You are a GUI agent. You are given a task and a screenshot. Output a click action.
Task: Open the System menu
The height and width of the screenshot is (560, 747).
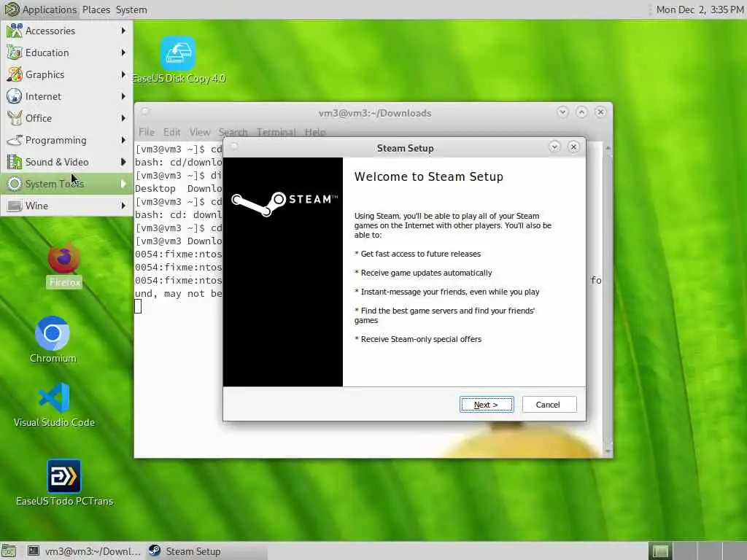tap(131, 9)
